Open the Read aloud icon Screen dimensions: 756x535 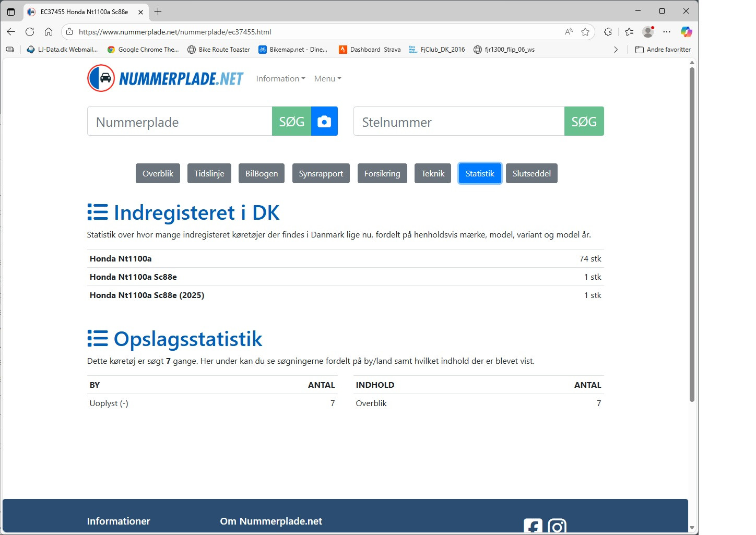(x=569, y=32)
